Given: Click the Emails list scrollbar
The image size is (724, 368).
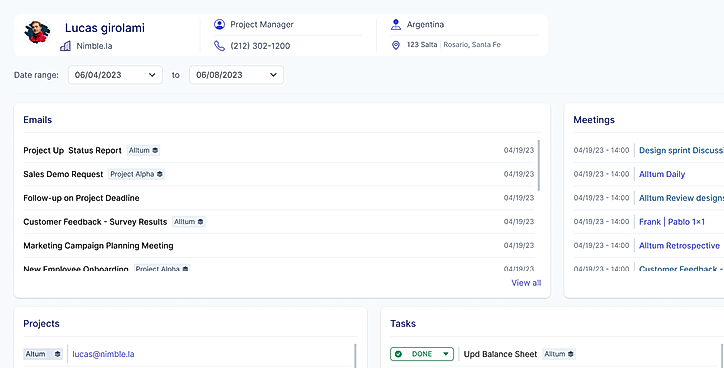Looking at the screenshot, I should pos(539,165).
